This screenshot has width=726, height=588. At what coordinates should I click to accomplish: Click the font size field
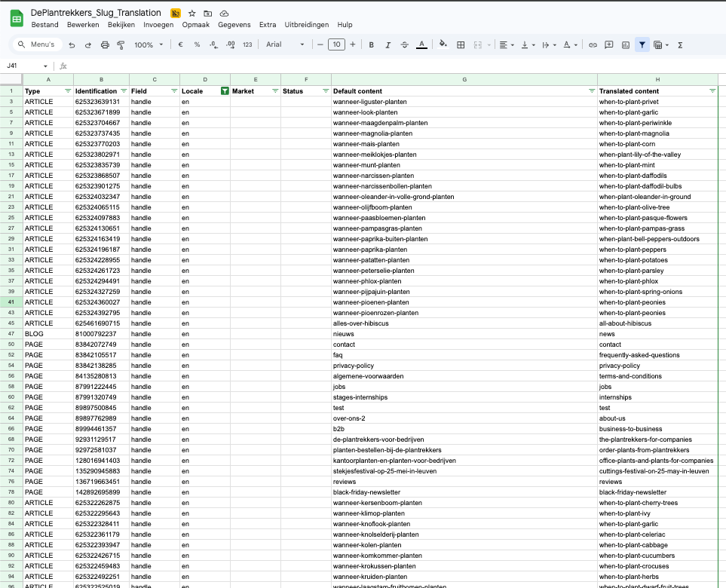click(336, 44)
